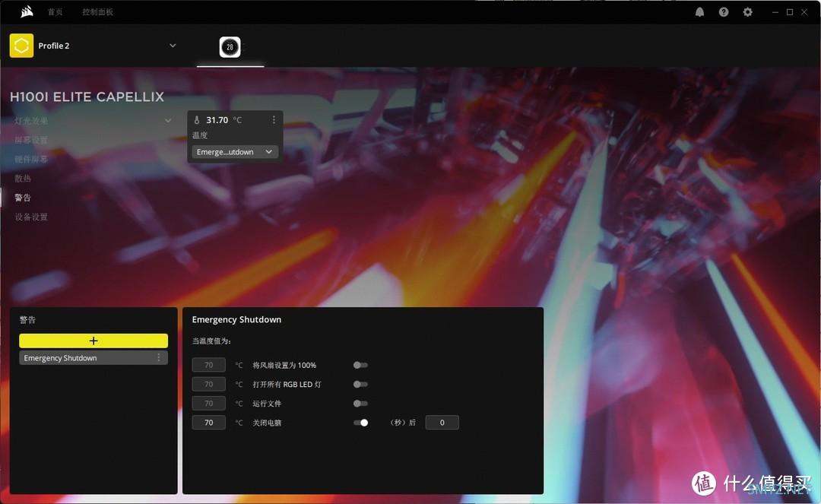Select the Emergency Shutdown alert in the list
The width and height of the screenshot is (821, 504).
pyautogui.click(x=94, y=357)
